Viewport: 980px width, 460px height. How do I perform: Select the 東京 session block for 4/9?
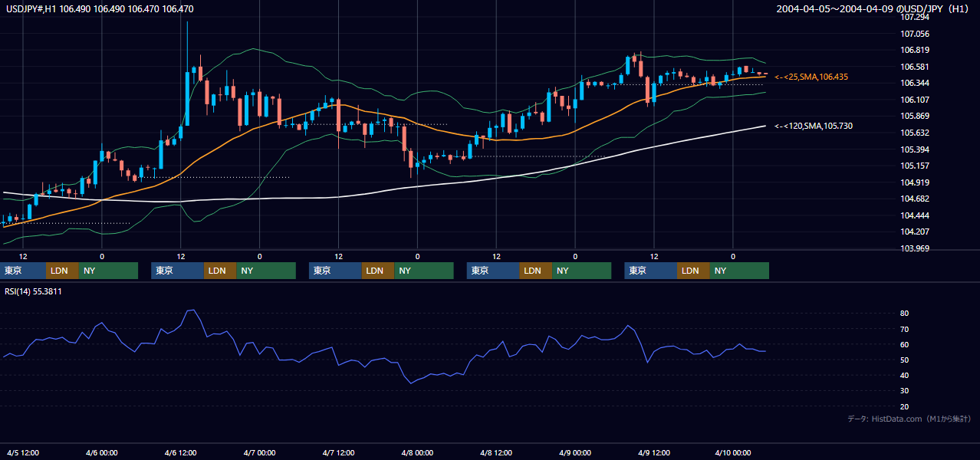click(651, 271)
